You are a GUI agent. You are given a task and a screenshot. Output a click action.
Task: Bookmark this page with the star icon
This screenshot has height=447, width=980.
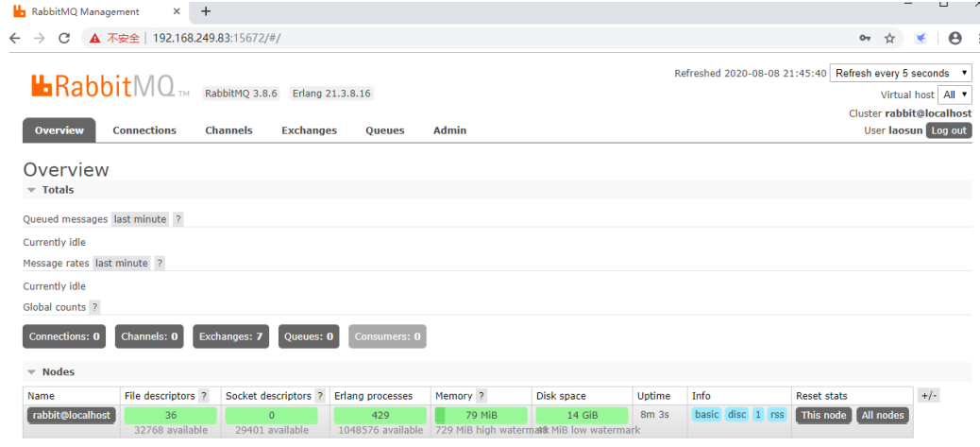889,38
